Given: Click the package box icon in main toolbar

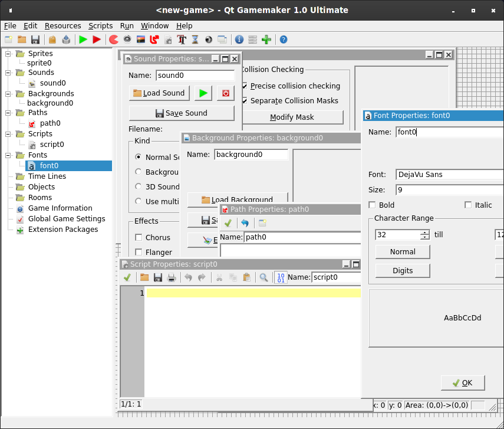Looking at the screenshot, I should (x=52, y=40).
